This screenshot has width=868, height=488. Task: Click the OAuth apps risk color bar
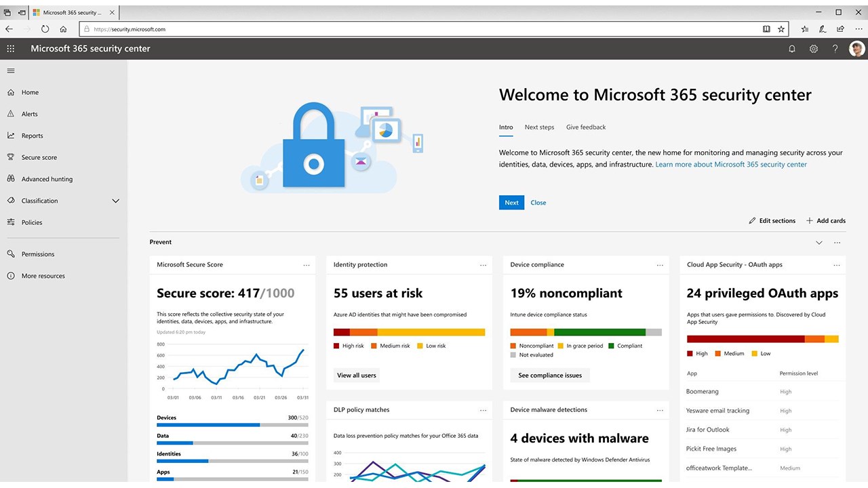pos(763,339)
